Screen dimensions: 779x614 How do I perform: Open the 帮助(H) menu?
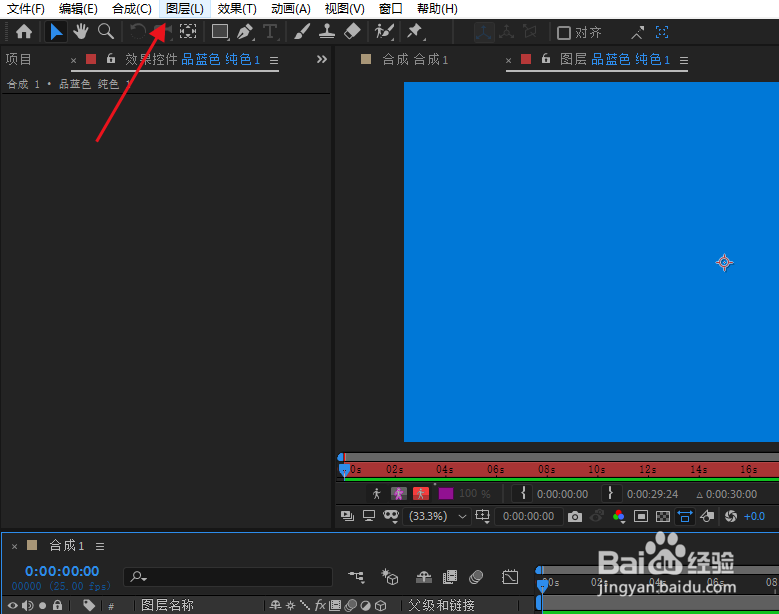(437, 8)
